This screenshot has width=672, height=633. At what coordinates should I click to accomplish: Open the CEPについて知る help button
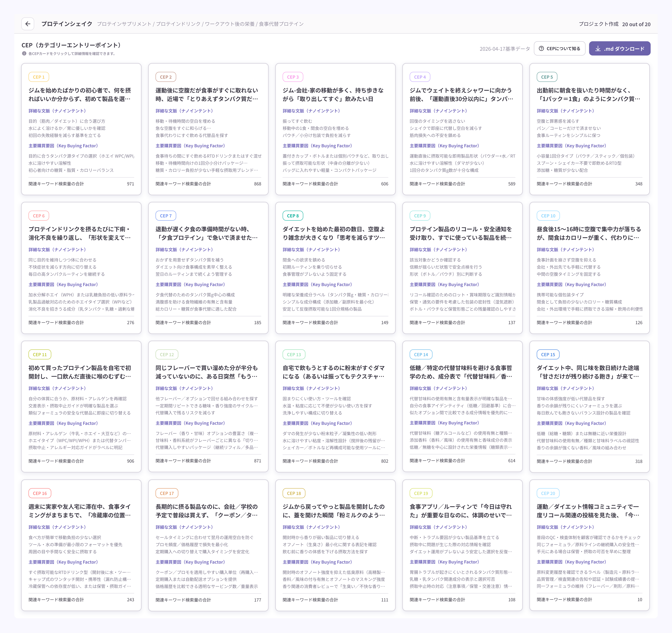pyautogui.click(x=559, y=49)
